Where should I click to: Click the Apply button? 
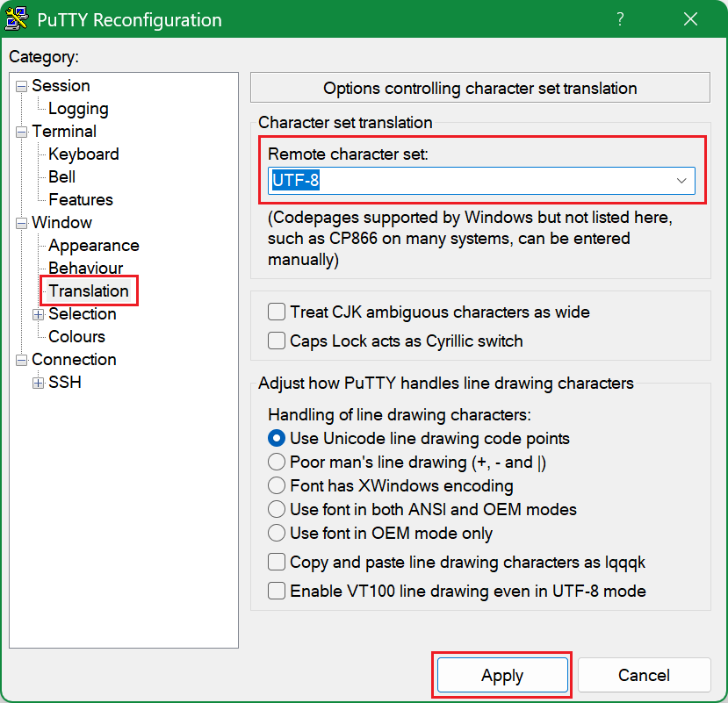tap(502, 675)
